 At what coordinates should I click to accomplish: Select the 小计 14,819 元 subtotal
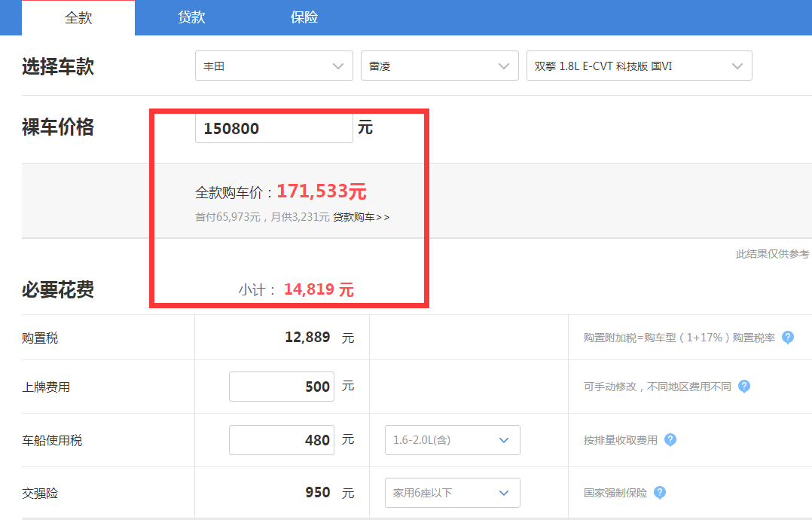coord(296,289)
